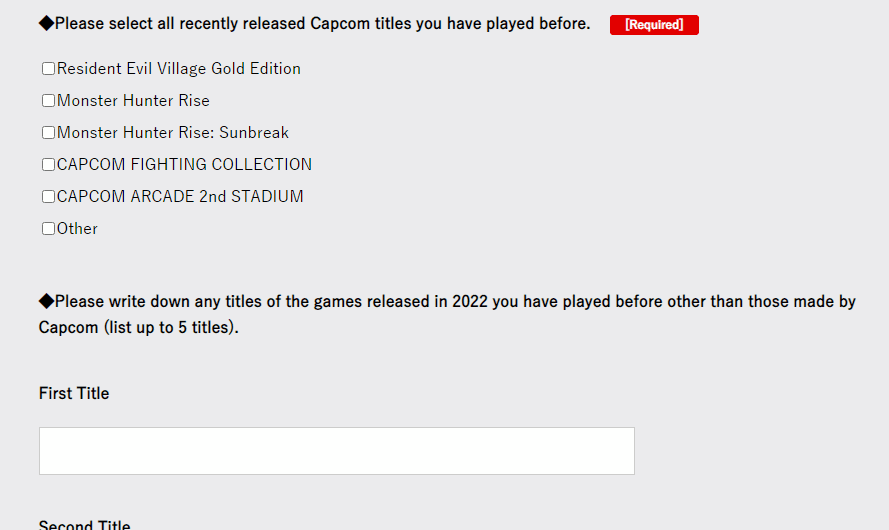Check CAPCOM ARCADE 2nd STADIUM option
Screen dimensions: 889x530
click(x=48, y=196)
